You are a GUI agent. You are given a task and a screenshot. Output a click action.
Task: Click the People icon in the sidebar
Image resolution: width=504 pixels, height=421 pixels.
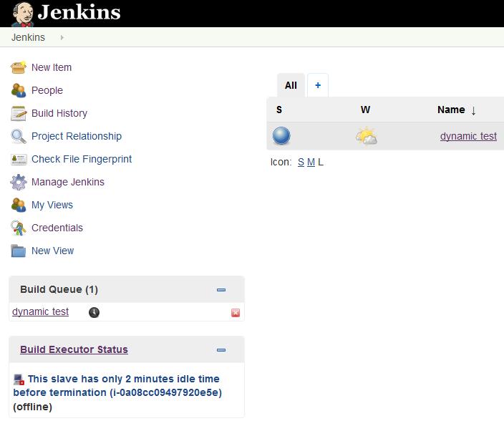(19, 90)
